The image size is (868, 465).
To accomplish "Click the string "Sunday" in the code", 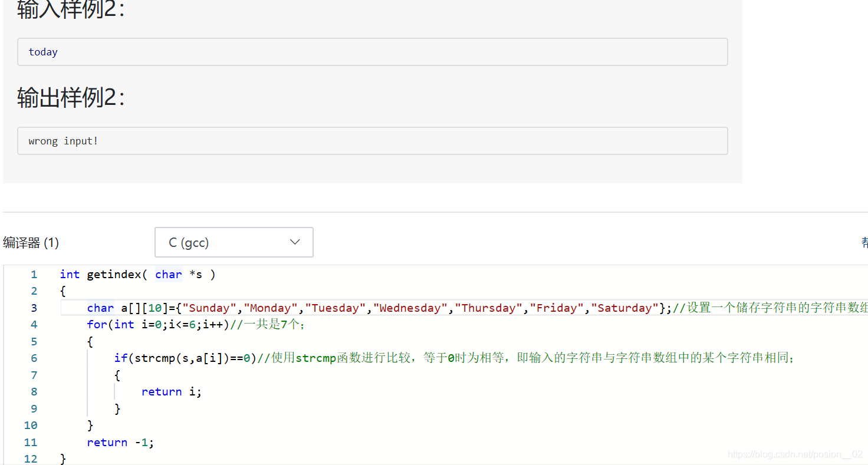I will (210, 308).
